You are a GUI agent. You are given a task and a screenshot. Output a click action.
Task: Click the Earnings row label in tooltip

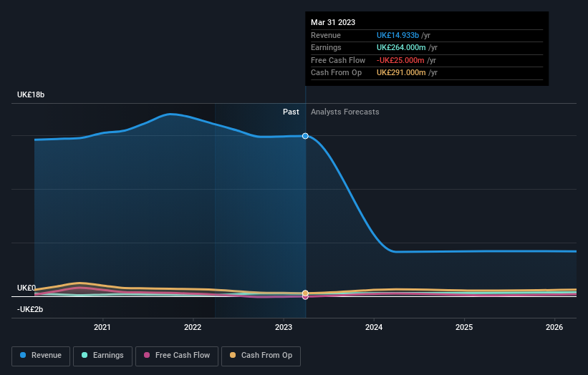click(x=327, y=47)
